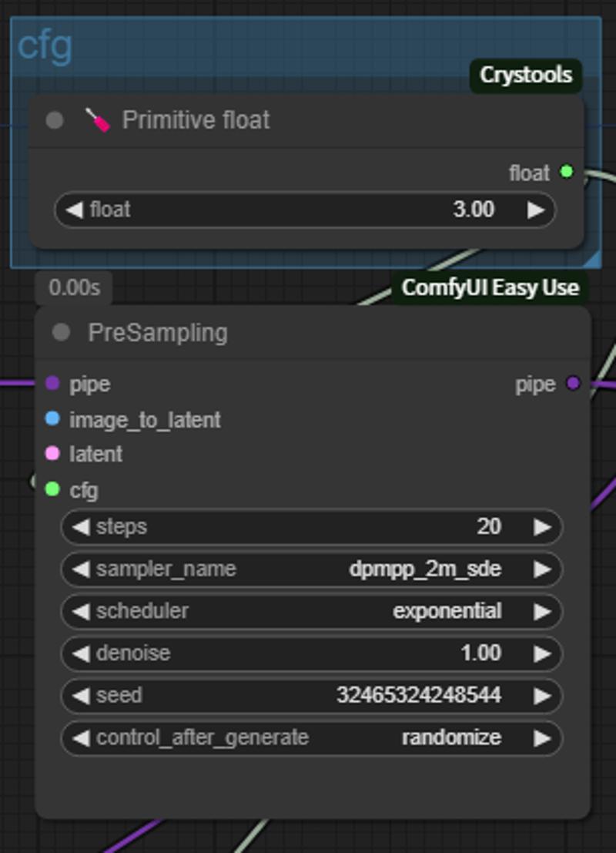Select the cfg group title
Viewport: 616px width, 853px height.
pyautogui.click(x=45, y=46)
